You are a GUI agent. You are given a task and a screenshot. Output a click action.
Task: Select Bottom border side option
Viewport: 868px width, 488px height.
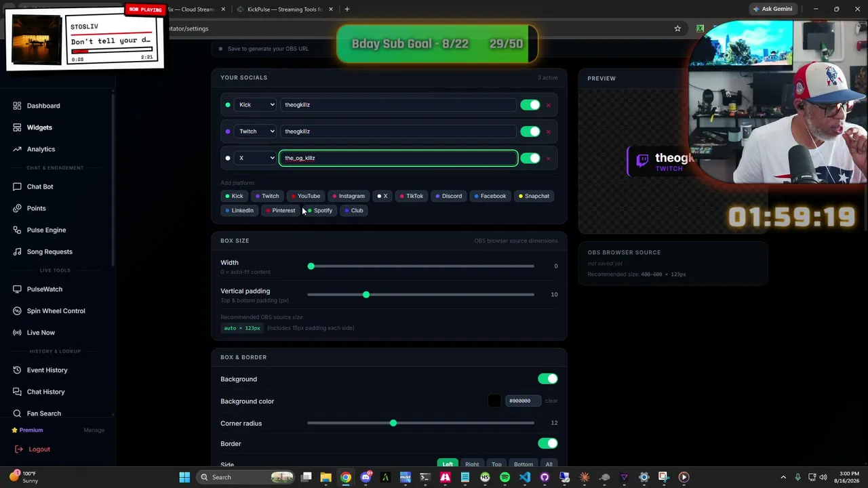click(524, 464)
